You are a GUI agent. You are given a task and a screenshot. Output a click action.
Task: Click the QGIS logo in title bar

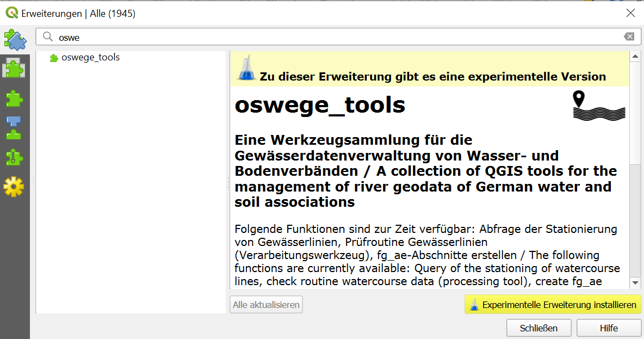(12, 13)
